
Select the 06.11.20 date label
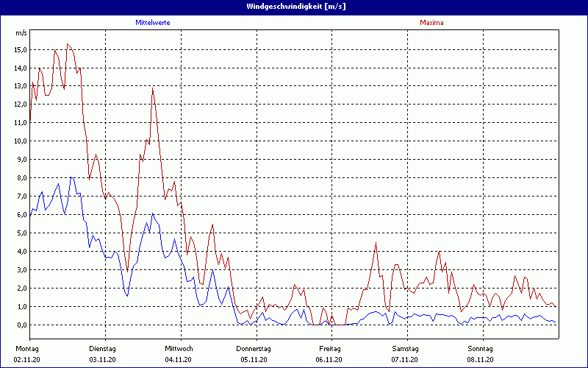click(329, 360)
